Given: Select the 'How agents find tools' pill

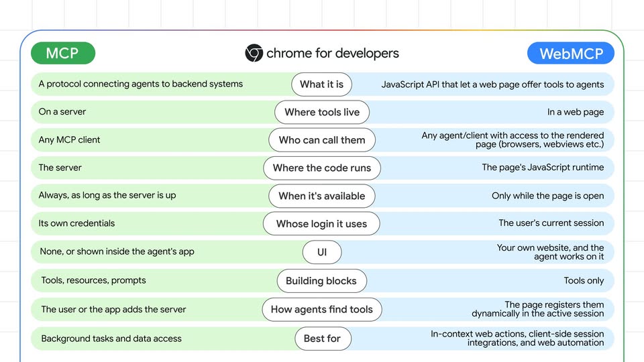Looking at the screenshot, I should coord(322,310).
